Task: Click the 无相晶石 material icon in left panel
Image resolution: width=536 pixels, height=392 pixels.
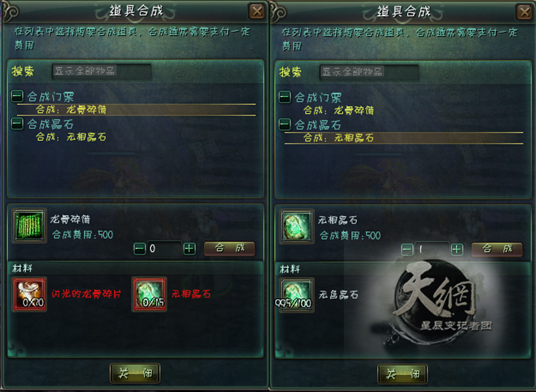Action: [149, 294]
